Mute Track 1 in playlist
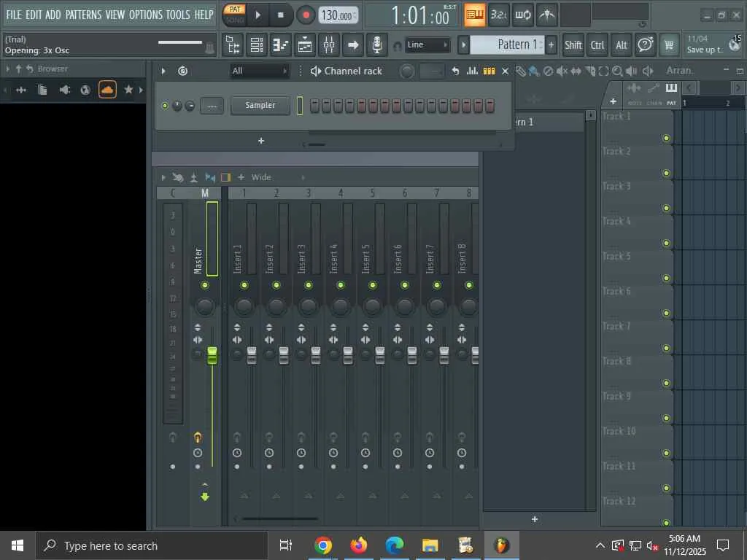The height and width of the screenshot is (560, 747). click(667, 138)
